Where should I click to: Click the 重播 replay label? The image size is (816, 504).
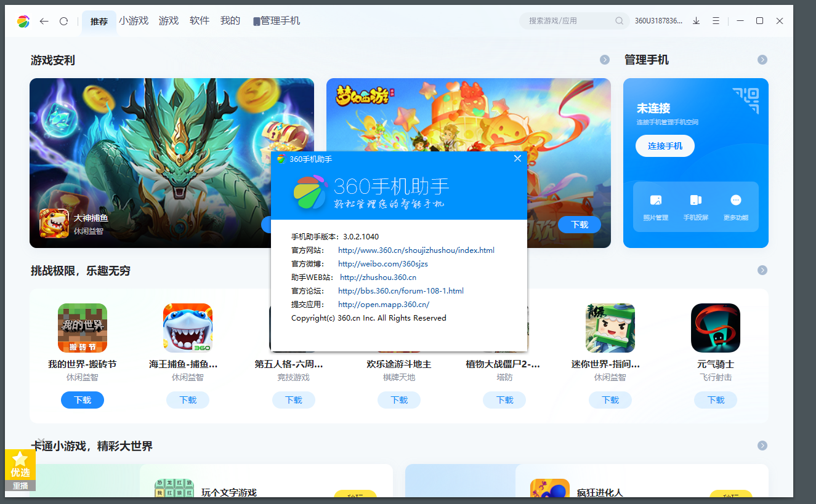20,486
